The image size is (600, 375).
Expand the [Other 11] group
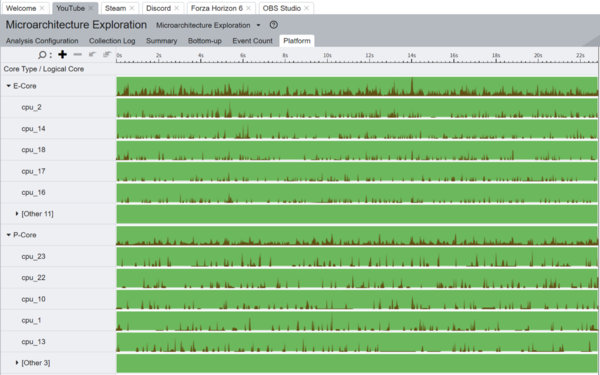point(17,214)
